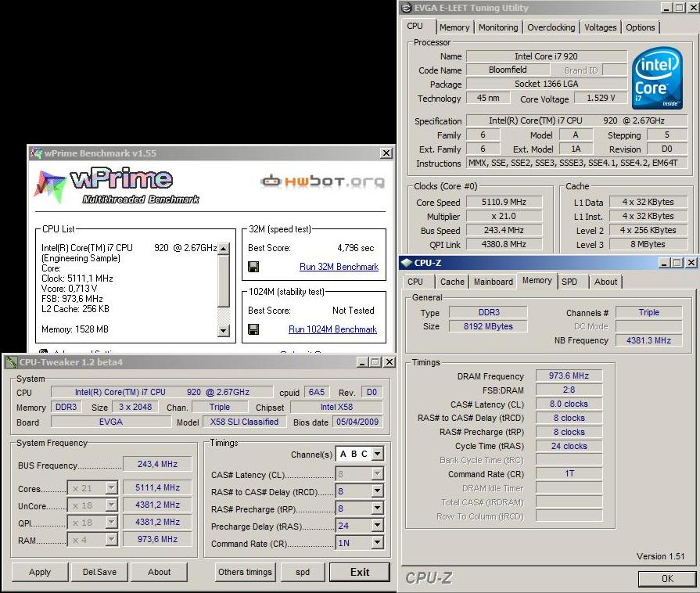
Task: Switch to E-LEET Overclocking tab
Action: coord(551,27)
